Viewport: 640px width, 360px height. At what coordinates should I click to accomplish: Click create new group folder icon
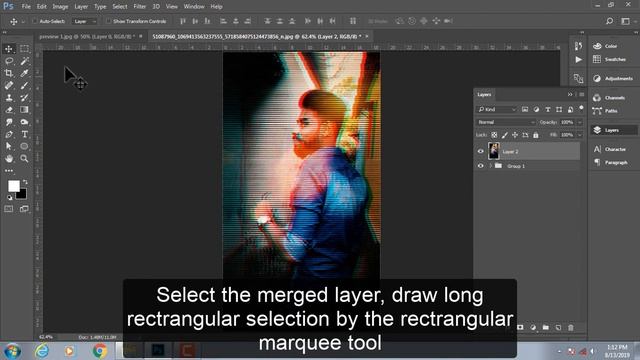tap(546, 327)
